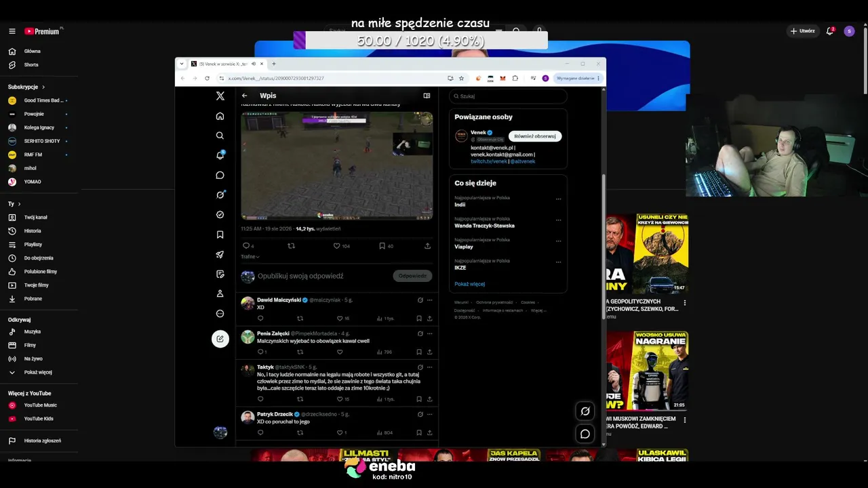Open the compose post quill button
Image resolution: width=868 pixels, height=488 pixels.
220,339
